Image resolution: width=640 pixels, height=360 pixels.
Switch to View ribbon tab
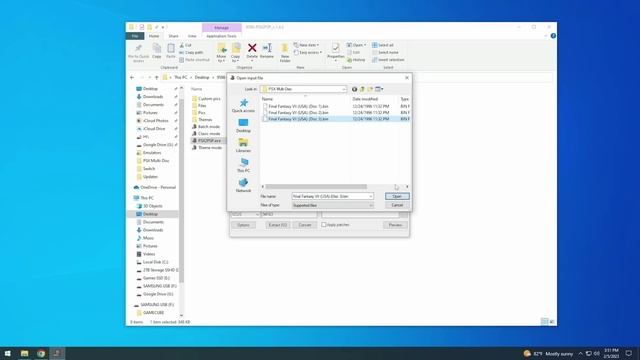click(192, 36)
